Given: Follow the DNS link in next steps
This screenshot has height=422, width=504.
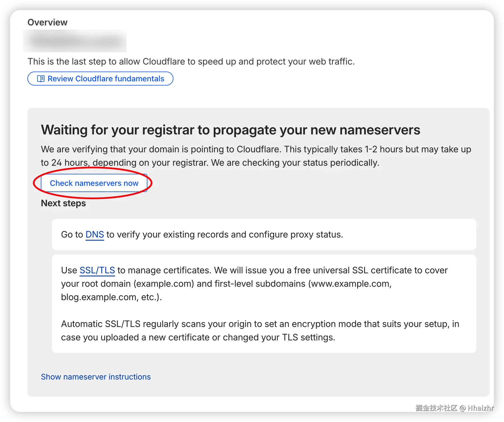Looking at the screenshot, I should (95, 234).
